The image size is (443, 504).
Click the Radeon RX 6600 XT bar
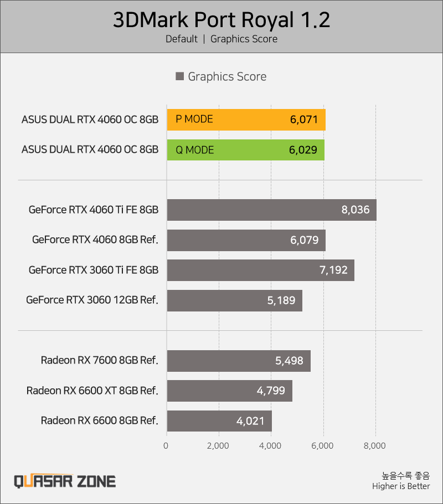(x=230, y=391)
